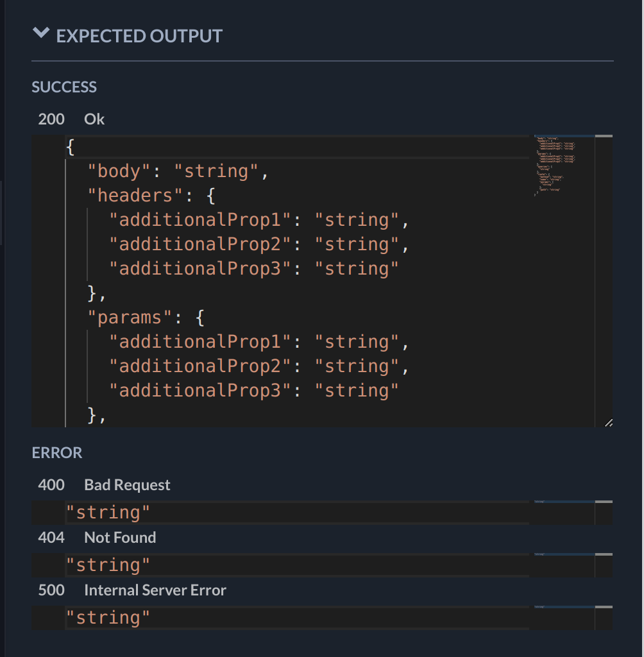Click the 400 Bad Request label

[105, 485]
